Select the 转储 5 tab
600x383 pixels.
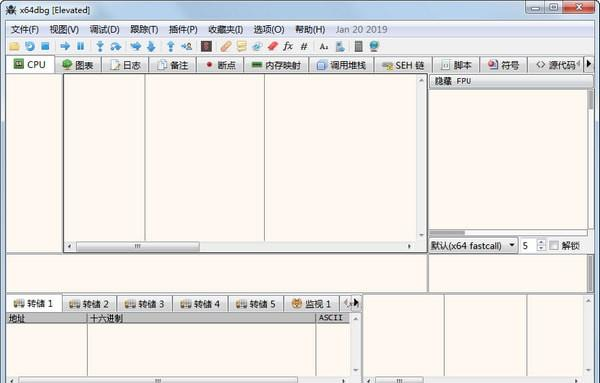click(x=256, y=304)
